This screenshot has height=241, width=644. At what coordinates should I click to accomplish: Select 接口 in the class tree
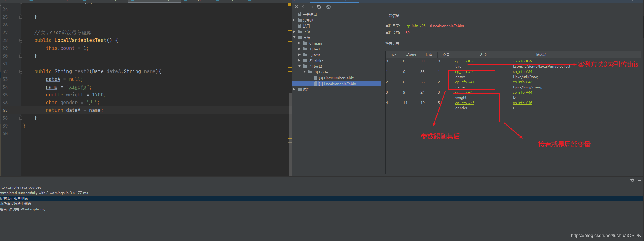point(306,26)
